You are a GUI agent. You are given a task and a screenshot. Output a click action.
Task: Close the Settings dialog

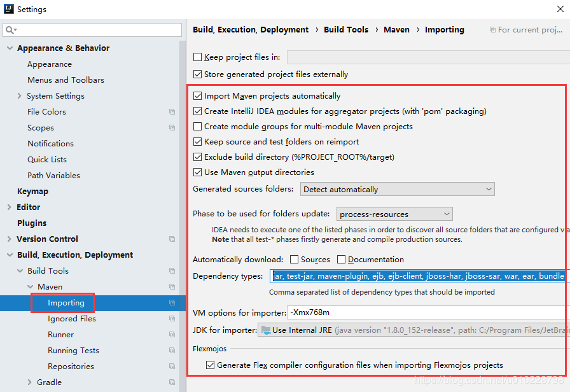pyautogui.click(x=560, y=9)
